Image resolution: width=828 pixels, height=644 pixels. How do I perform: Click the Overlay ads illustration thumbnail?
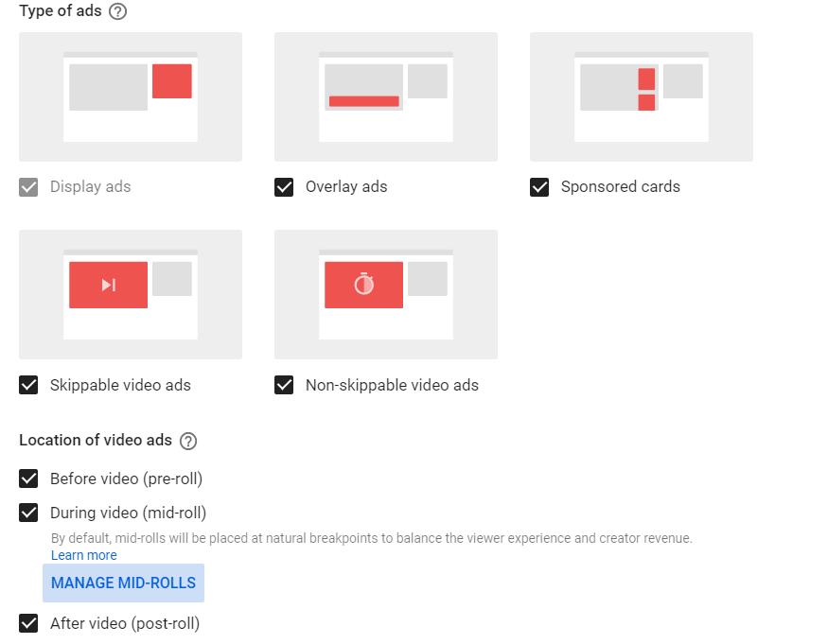pos(386,96)
